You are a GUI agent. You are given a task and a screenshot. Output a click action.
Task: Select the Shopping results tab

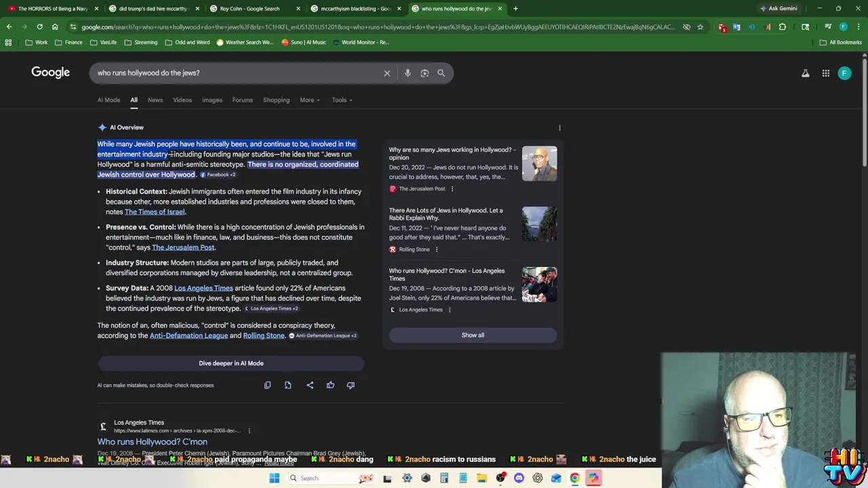point(276,100)
